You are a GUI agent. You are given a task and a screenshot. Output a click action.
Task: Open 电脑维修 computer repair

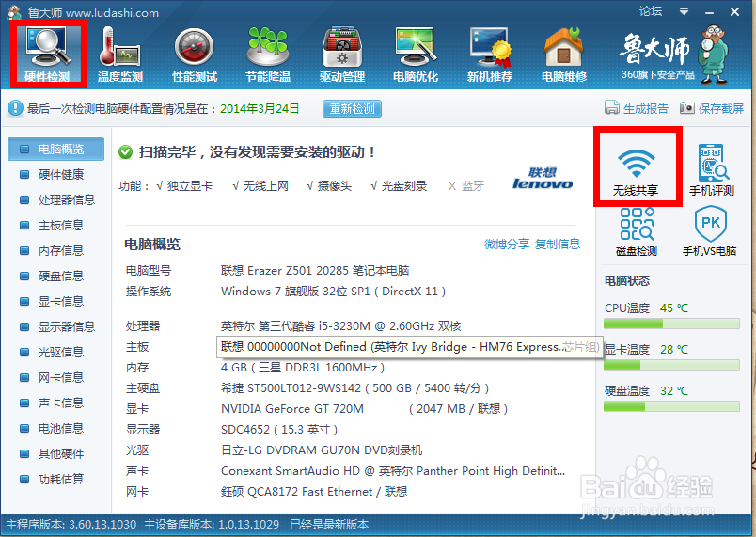[563, 55]
